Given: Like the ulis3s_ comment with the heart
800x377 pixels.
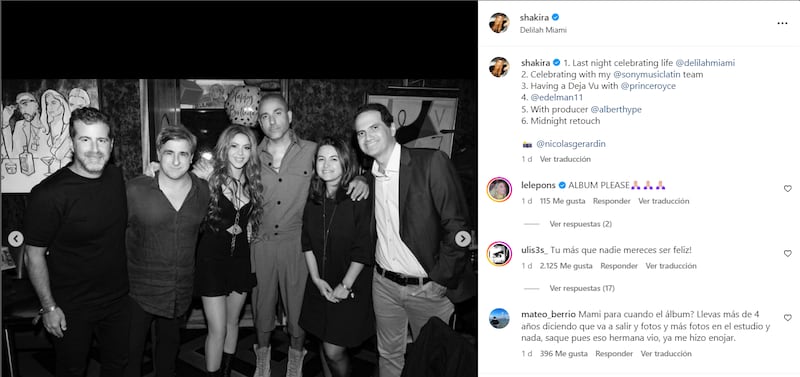Looking at the screenshot, I should (x=787, y=254).
